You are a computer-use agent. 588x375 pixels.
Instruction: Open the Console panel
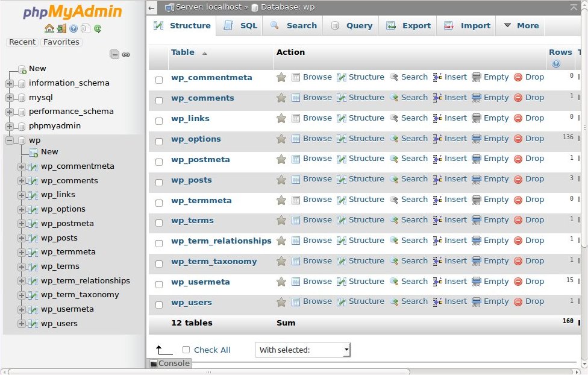(x=170, y=364)
